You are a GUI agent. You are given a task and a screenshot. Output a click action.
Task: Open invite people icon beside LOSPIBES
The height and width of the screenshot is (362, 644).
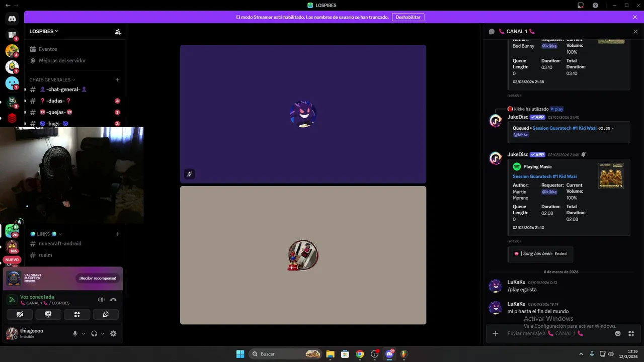pyautogui.click(x=118, y=31)
